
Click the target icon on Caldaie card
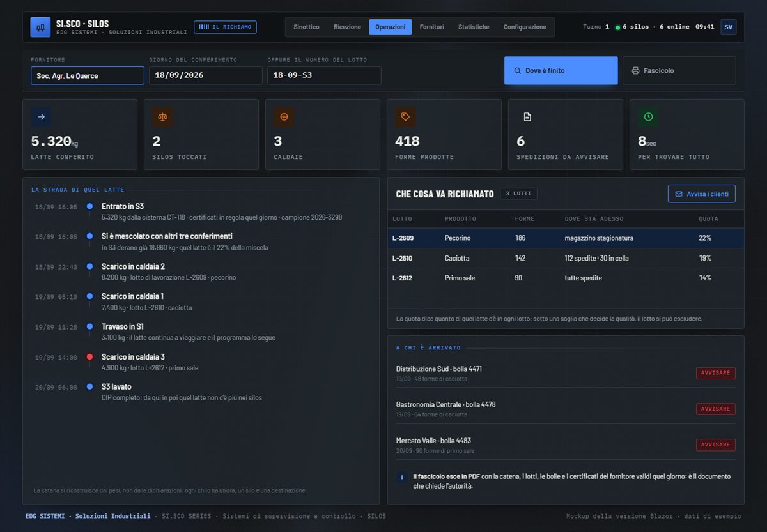point(284,117)
